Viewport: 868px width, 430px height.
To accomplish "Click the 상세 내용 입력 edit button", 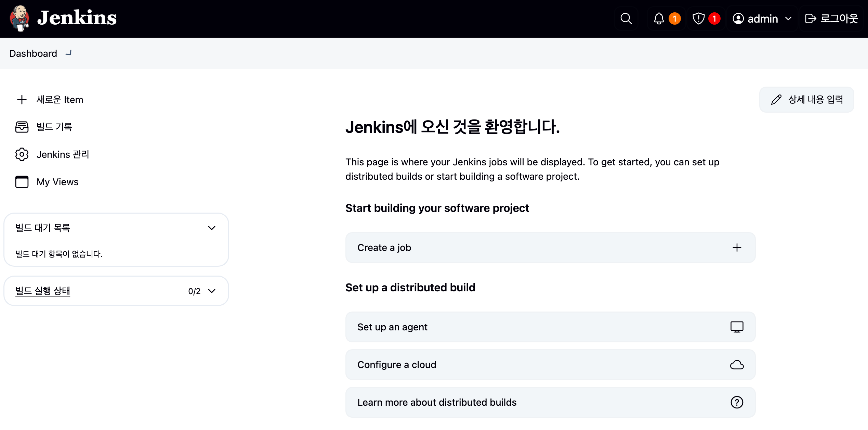I will tap(806, 100).
